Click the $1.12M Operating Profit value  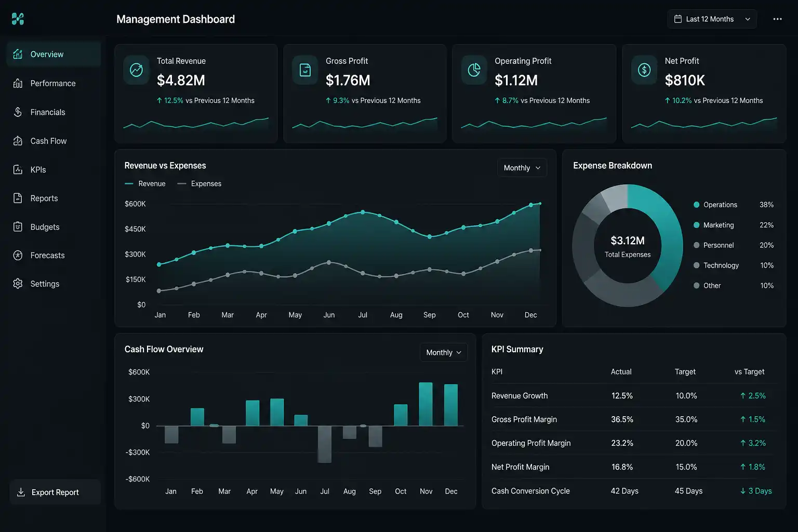(x=516, y=81)
